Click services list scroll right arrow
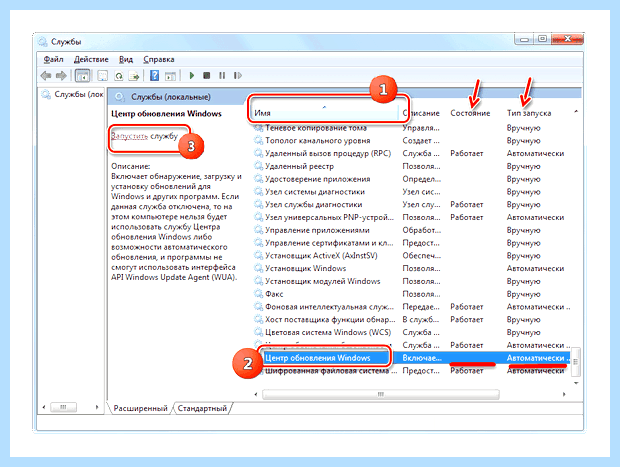 click(x=564, y=394)
